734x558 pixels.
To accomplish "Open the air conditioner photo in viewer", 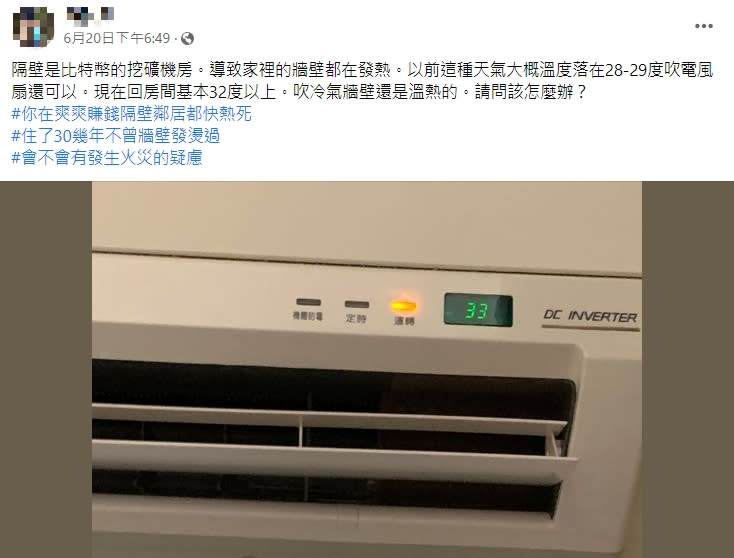I will point(367,369).
